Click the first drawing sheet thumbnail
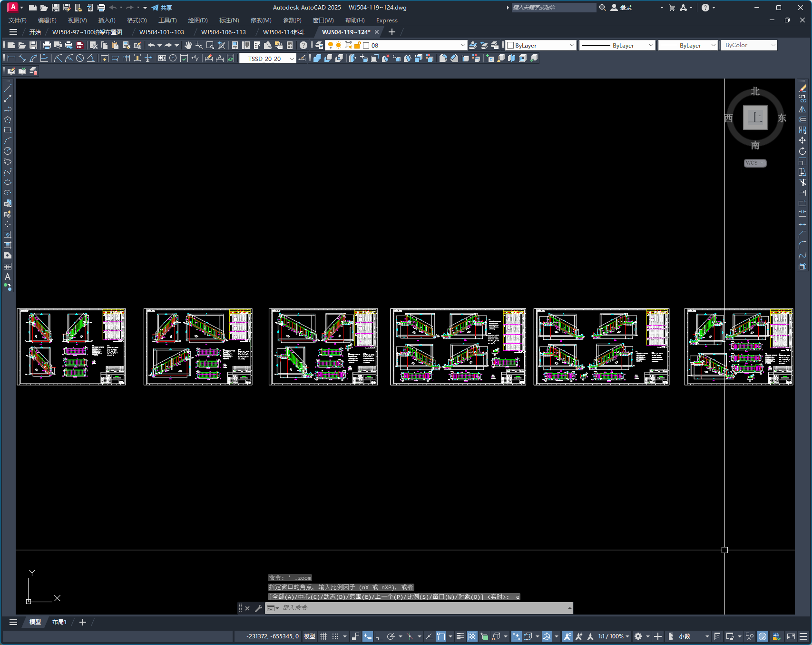Screen dimensions: 812x645 (71, 347)
